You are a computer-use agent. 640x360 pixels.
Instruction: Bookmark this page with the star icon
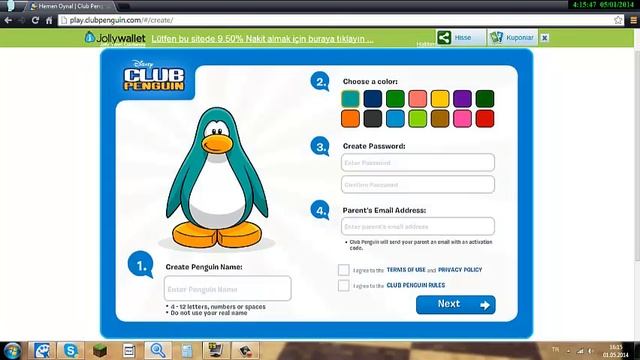(618, 20)
